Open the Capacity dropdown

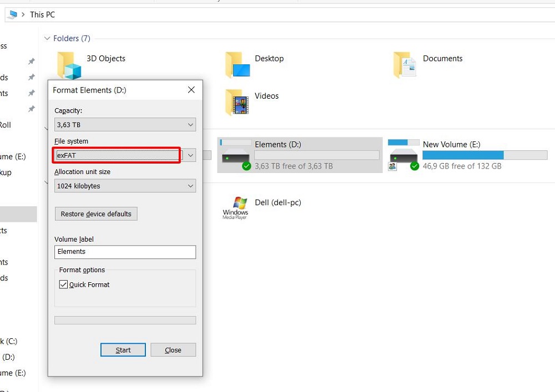pos(125,125)
